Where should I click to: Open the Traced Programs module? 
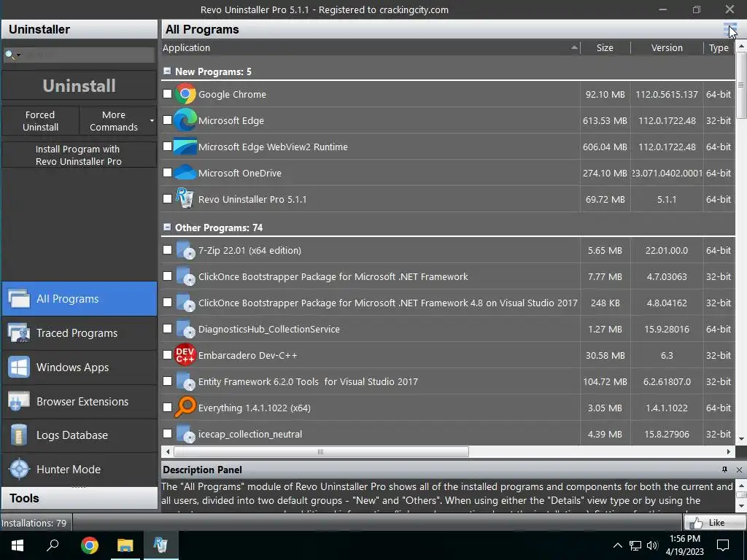pos(80,332)
